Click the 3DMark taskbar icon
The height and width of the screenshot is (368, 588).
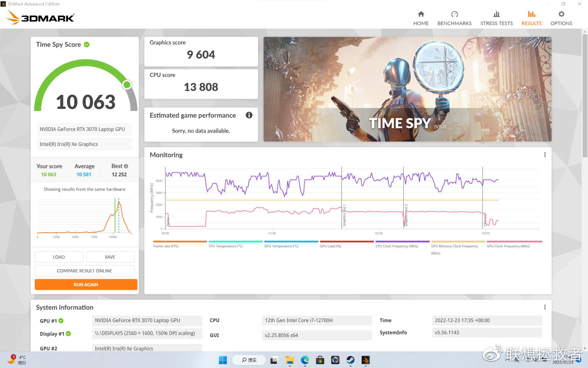[365, 360]
